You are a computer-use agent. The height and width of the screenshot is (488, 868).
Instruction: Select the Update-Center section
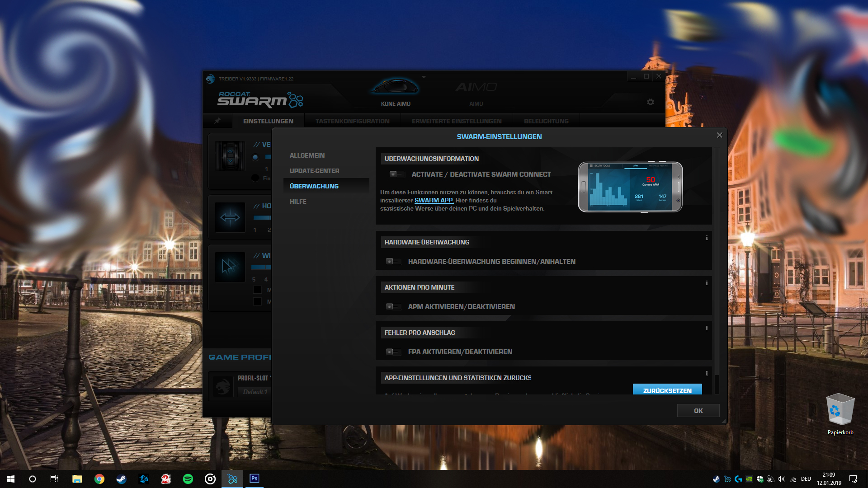314,171
